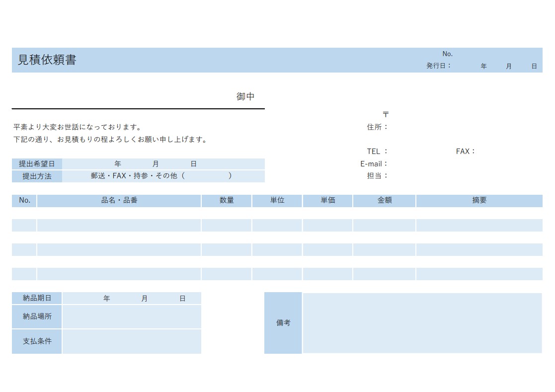Select the E-mail field
This screenshot has width=555, height=392.
pyautogui.click(x=447, y=164)
